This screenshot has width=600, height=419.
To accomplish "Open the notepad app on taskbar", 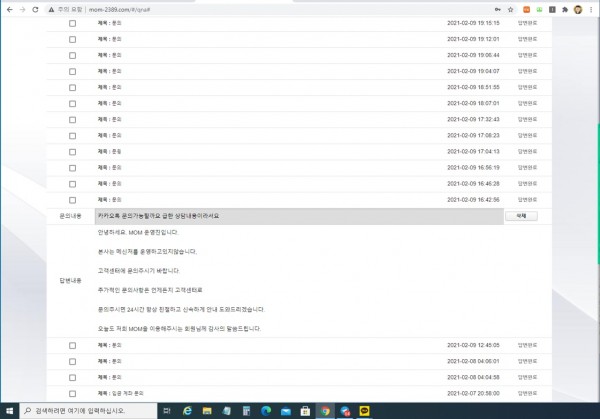I will pyautogui.click(x=227, y=411).
